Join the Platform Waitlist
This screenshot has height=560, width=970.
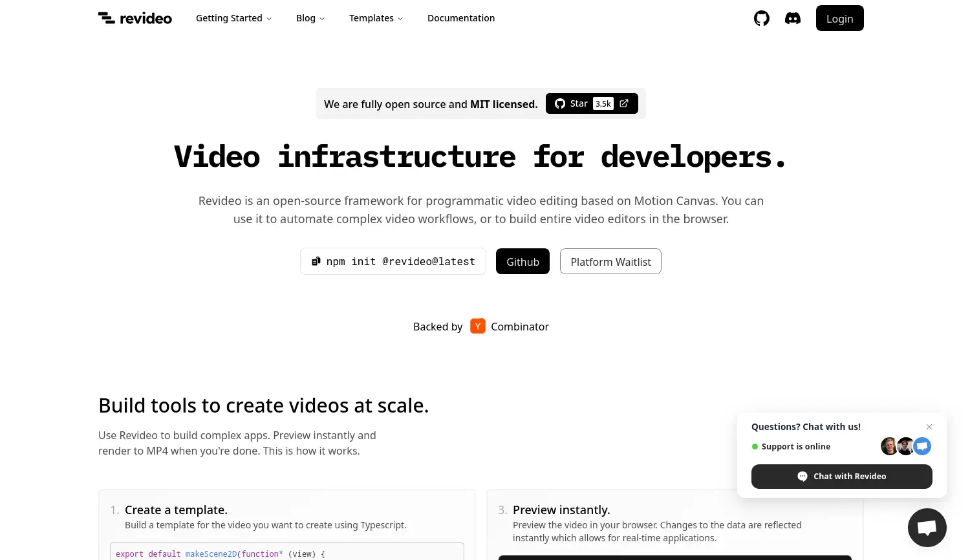point(610,261)
